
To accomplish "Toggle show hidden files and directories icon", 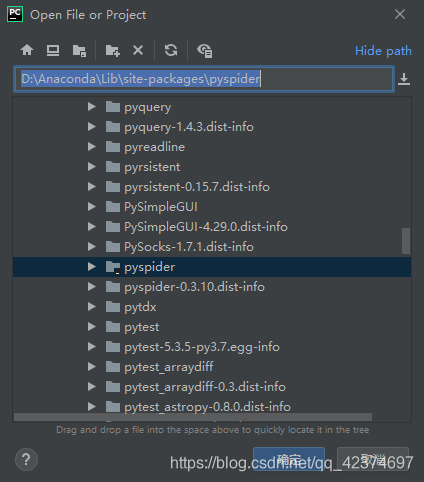I will click(x=205, y=51).
